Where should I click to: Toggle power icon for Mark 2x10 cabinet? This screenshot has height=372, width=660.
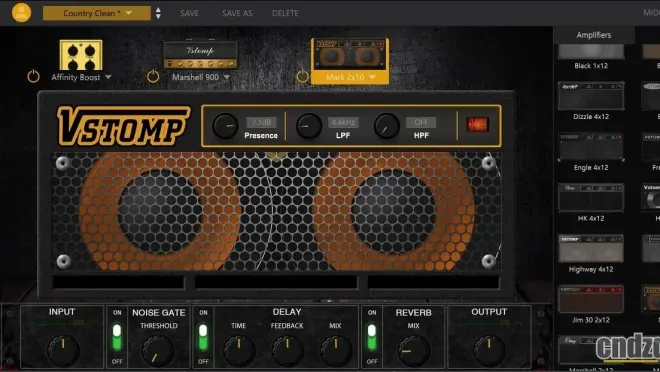tap(302, 76)
